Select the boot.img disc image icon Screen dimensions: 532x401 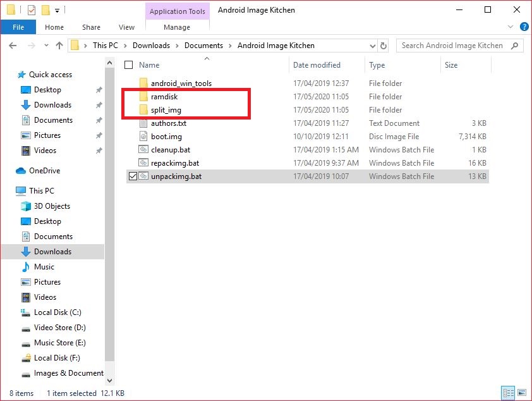click(x=143, y=136)
